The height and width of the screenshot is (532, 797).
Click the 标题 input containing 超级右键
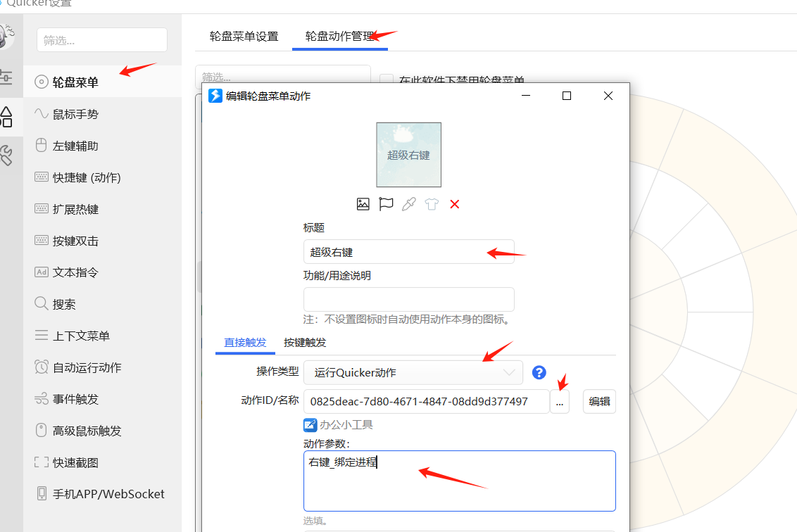[x=408, y=251]
